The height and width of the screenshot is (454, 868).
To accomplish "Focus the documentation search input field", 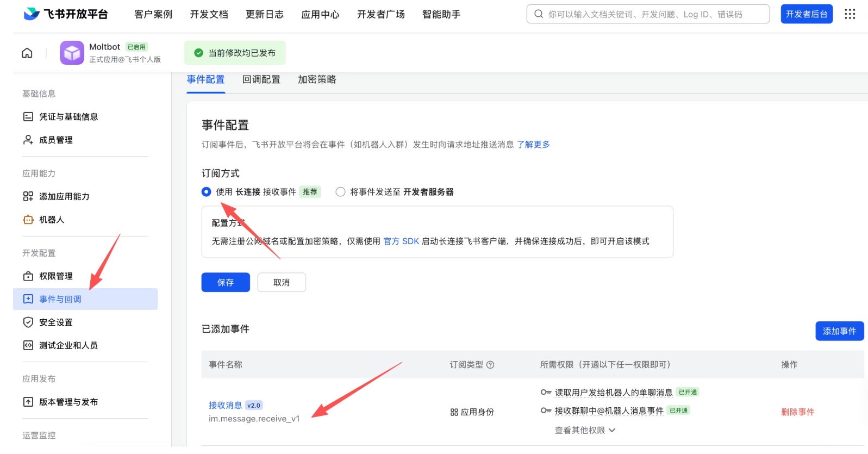I will click(x=647, y=14).
